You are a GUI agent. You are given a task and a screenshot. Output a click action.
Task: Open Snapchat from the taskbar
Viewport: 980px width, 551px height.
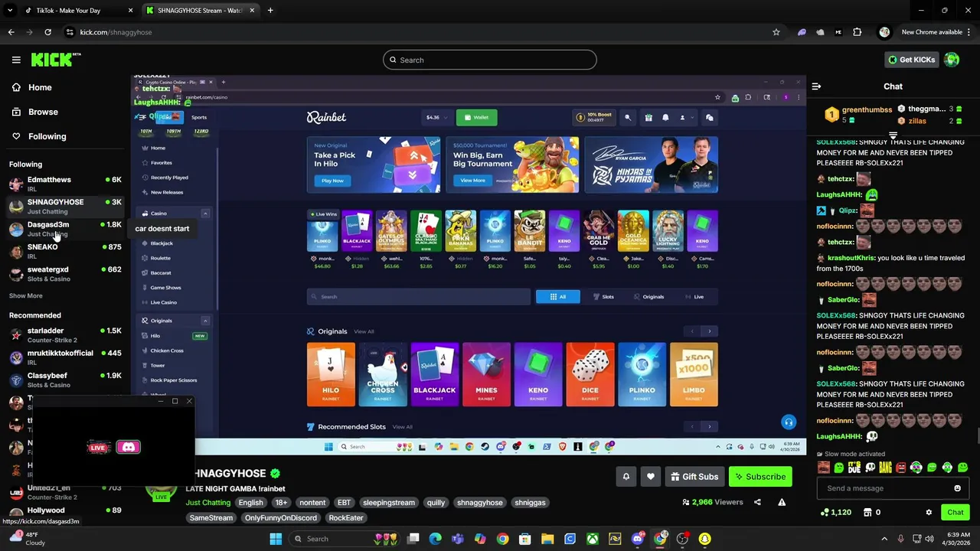pos(704,539)
